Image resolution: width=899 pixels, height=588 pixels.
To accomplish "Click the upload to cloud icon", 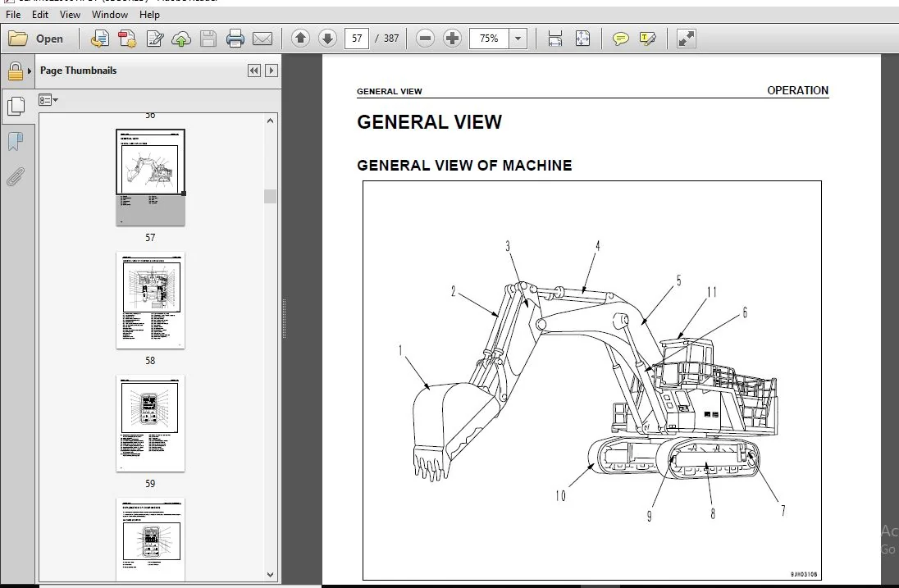I will click(x=181, y=39).
